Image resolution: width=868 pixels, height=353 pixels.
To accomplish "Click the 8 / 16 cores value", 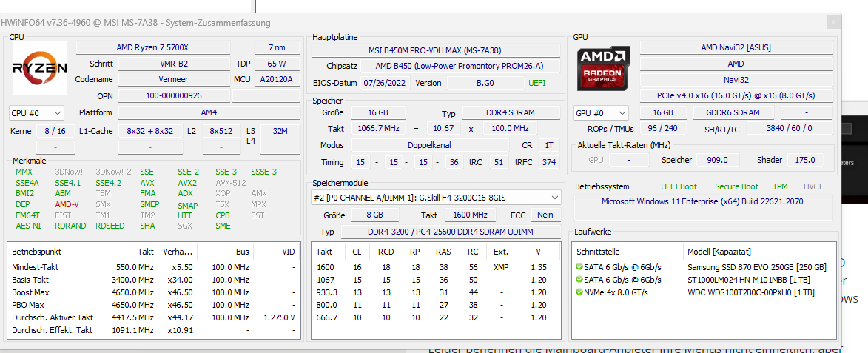I will coord(55,132).
